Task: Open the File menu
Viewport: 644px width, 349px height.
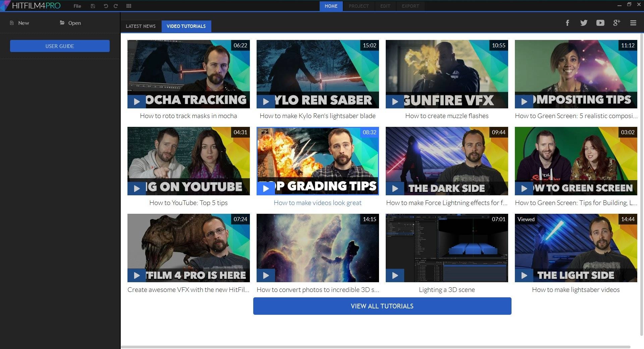Action: click(77, 6)
